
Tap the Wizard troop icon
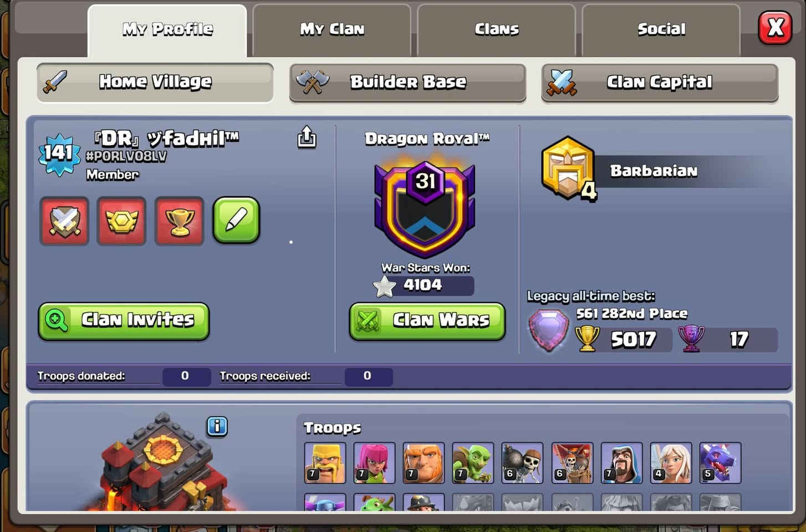coord(621,463)
